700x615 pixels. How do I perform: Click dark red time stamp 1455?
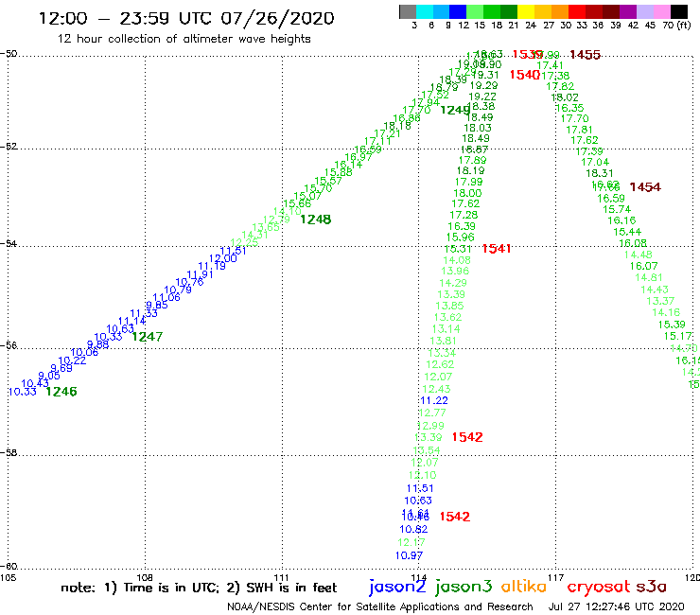tap(586, 55)
